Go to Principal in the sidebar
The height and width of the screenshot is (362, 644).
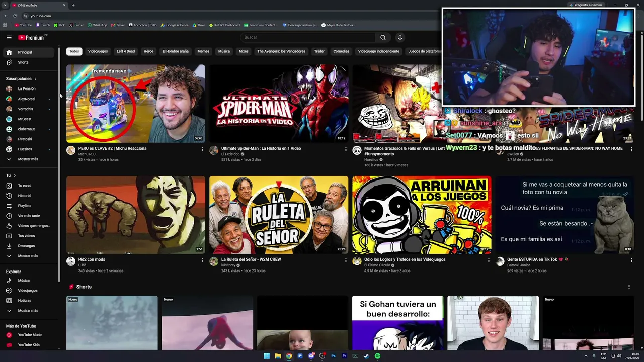pos(29,52)
